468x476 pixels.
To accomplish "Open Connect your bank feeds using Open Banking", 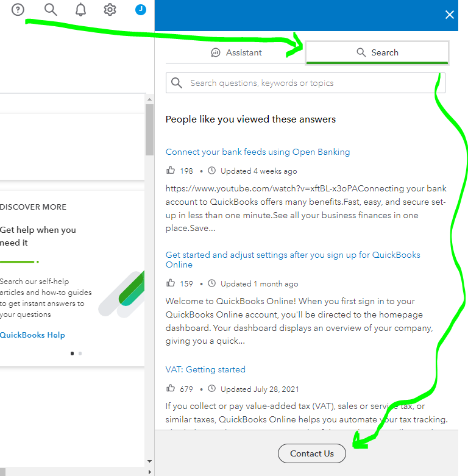I will click(x=258, y=152).
